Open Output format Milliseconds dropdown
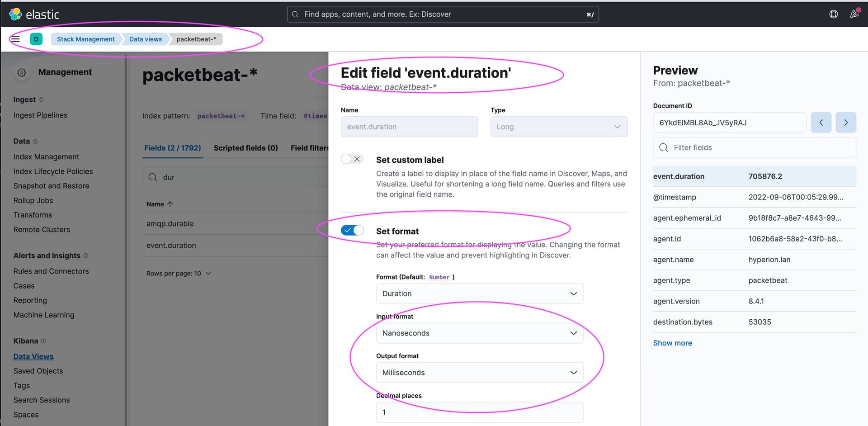This screenshot has width=868, height=426. pos(479,373)
